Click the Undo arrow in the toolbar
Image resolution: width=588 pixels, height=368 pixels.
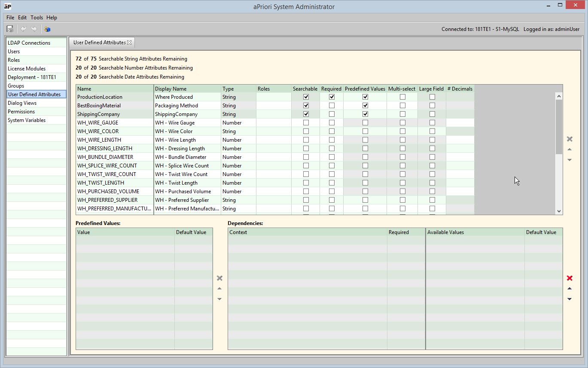point(23,29)
